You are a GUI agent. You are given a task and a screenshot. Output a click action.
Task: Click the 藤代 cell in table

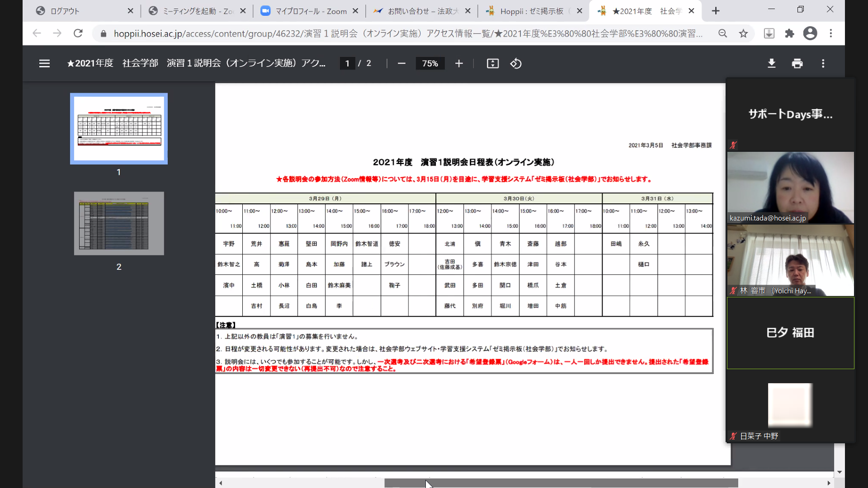(450, 306)
